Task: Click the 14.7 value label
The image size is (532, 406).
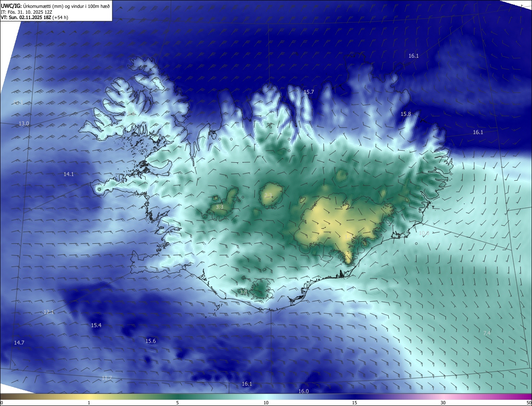Action: click(19, 342)
